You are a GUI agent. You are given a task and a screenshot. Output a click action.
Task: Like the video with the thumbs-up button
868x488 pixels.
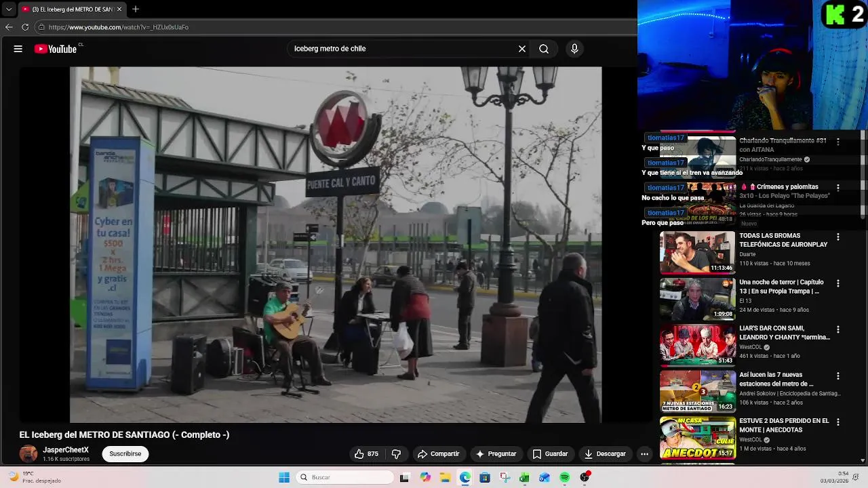367,454
